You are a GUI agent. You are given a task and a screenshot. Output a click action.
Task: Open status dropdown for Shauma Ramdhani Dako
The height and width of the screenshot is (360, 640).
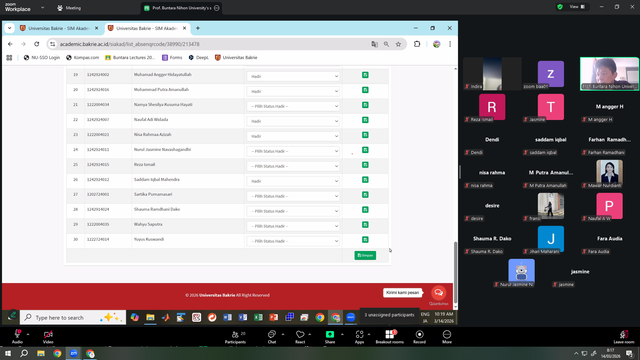[x=293, y=211]
